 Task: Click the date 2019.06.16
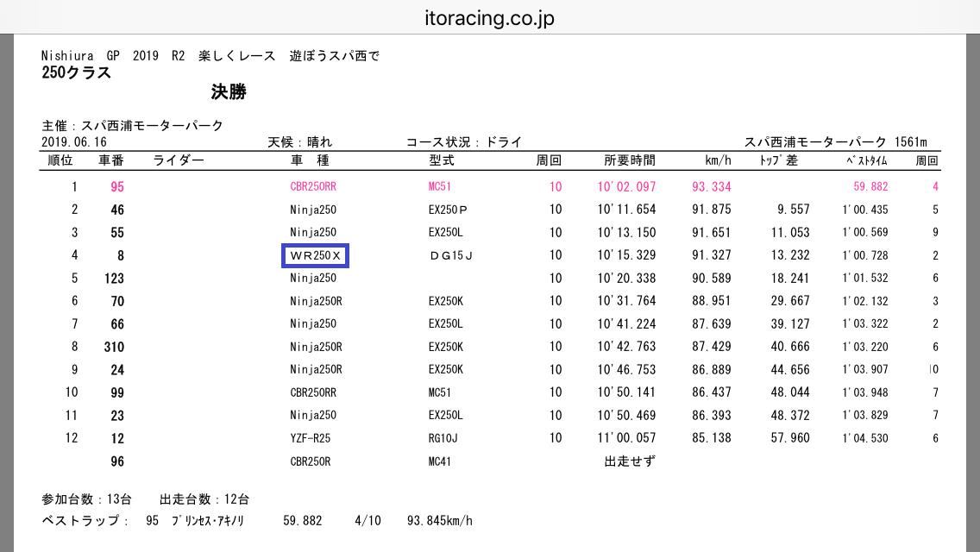click(73, 142)
